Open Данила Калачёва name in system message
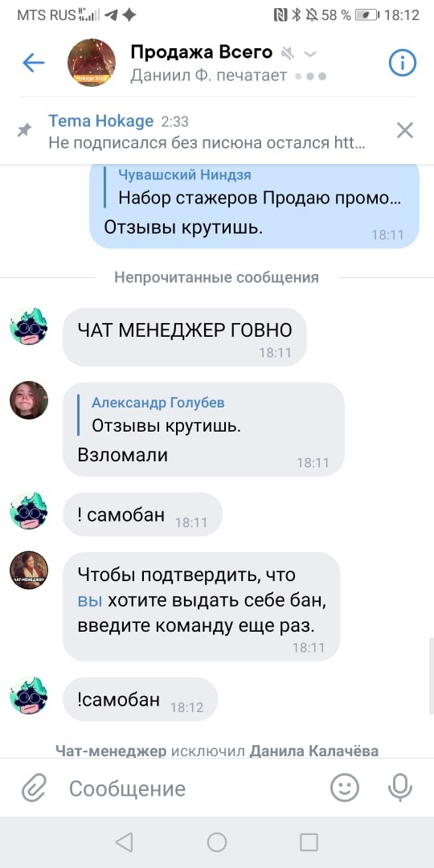Image resolution: width=434 pixels, height=868 pixels. tap(314, 751)
